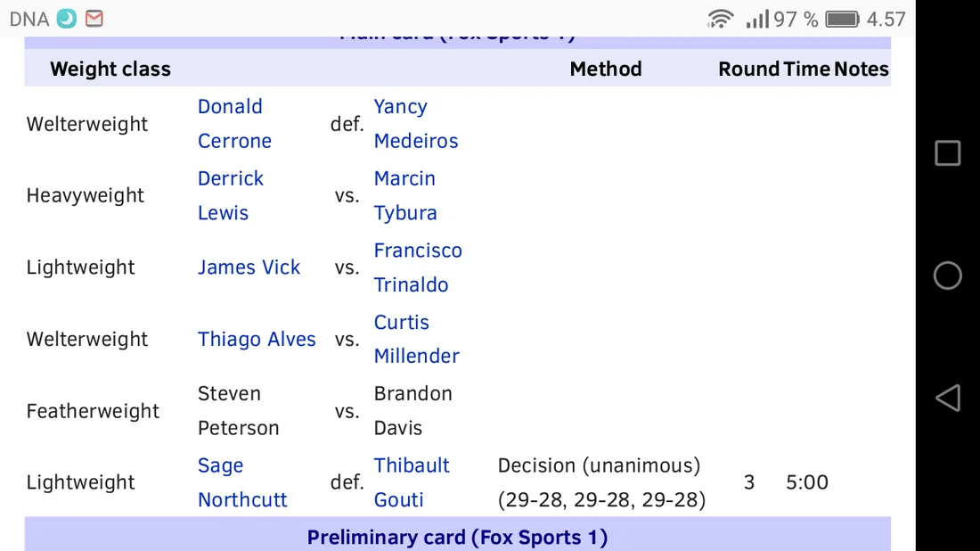Screen dimensions: 980x551
Task: Open Donald Cerrone's page link
Action: (233, 124)
